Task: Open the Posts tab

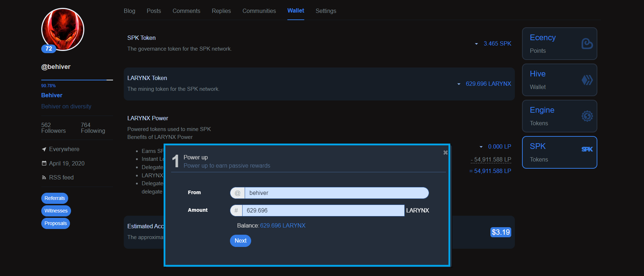Action: click(154, 11)
